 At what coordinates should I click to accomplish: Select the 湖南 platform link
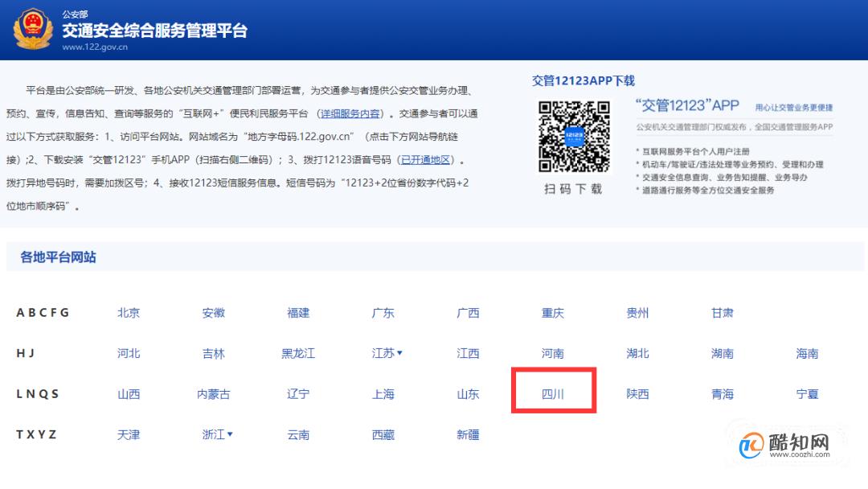pyautogui.click(x=723, y=353)
